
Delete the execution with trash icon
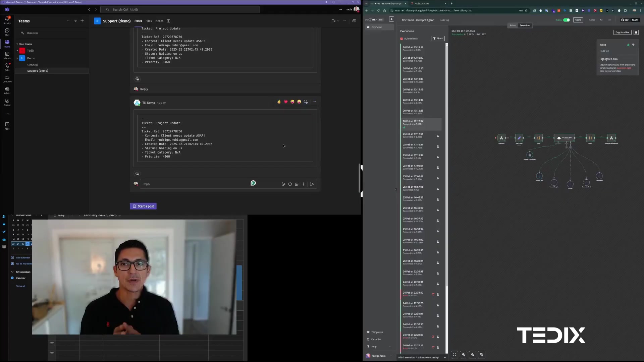click(636, 32)
